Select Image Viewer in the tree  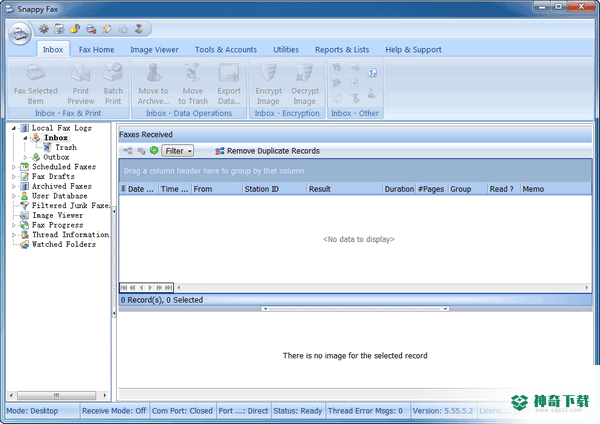pyautogui.click(x=57, y=215)
